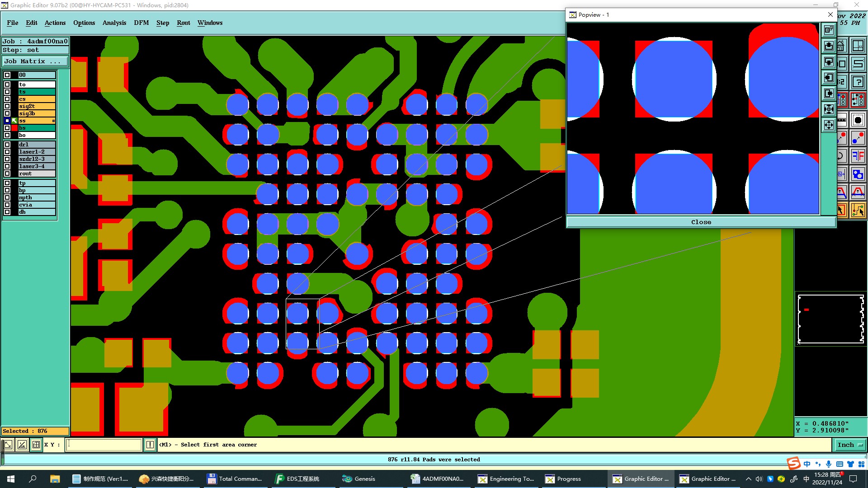This screenshot has height=488, width=868.
Task: Click the Close button in Popview
Action: (x=701, y=222)
